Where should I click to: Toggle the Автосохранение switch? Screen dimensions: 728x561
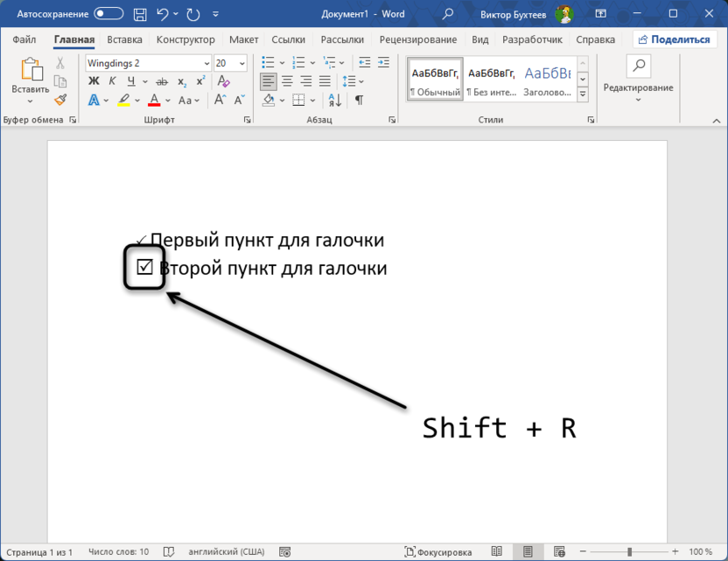108,14
